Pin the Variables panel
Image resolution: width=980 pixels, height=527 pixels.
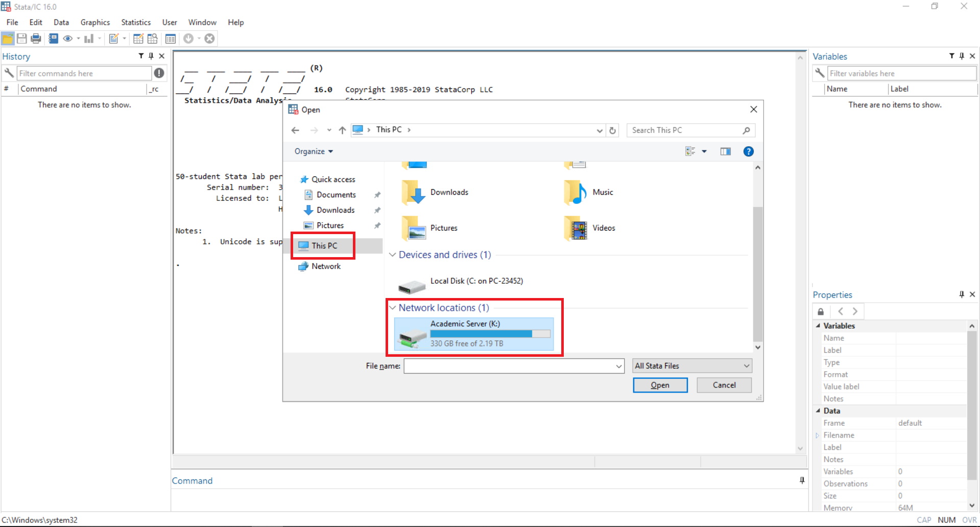(962, 56)
